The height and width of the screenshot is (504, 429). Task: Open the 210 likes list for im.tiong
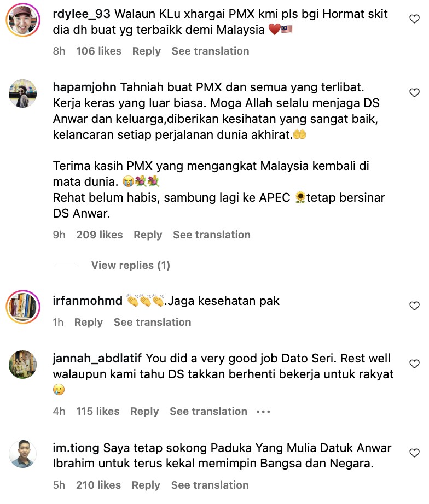(98, 485)
